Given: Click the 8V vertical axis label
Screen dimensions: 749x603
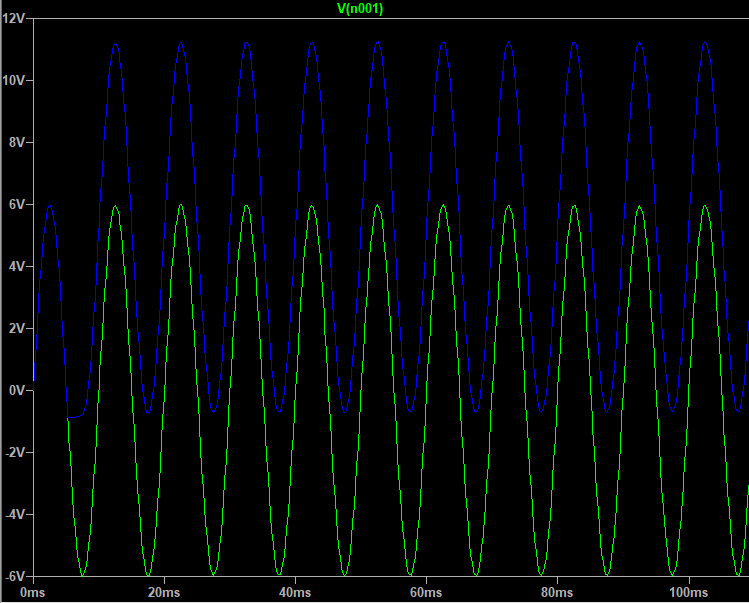Looking at the screenshot, I should [17, 142].
